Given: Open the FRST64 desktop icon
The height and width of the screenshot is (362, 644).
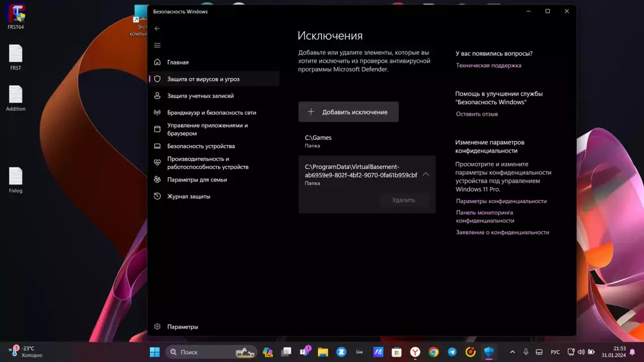Looking at the screenshot, I should coord(16,17).
